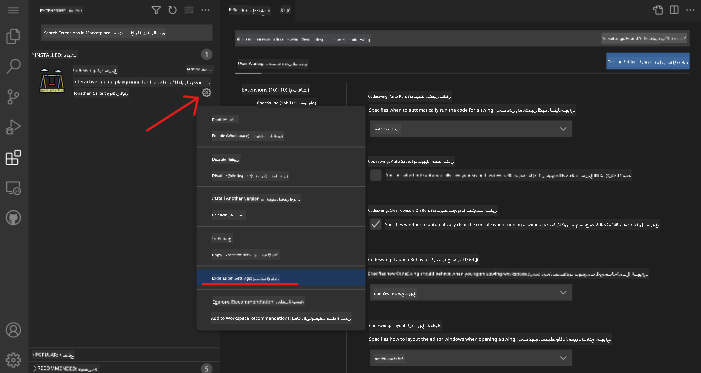Open the Accounts icon in activity bar

(x=13, y=330)
